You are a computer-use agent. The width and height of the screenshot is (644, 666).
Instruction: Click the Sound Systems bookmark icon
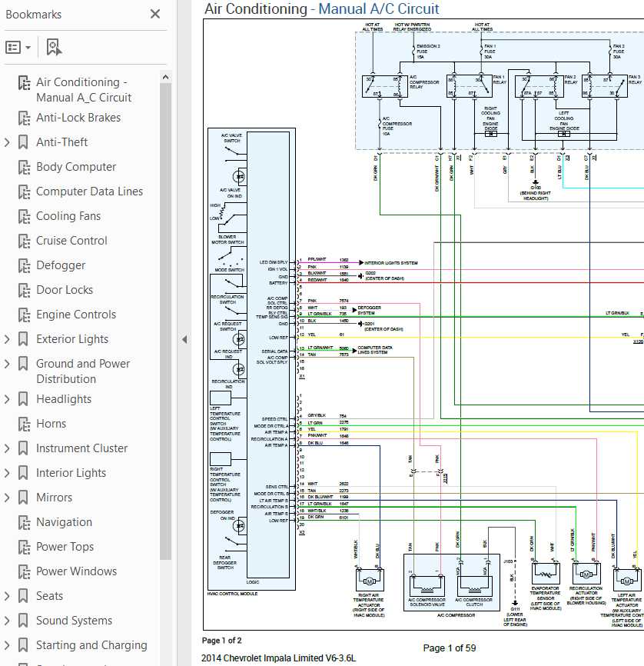click(x=23, y=621)
